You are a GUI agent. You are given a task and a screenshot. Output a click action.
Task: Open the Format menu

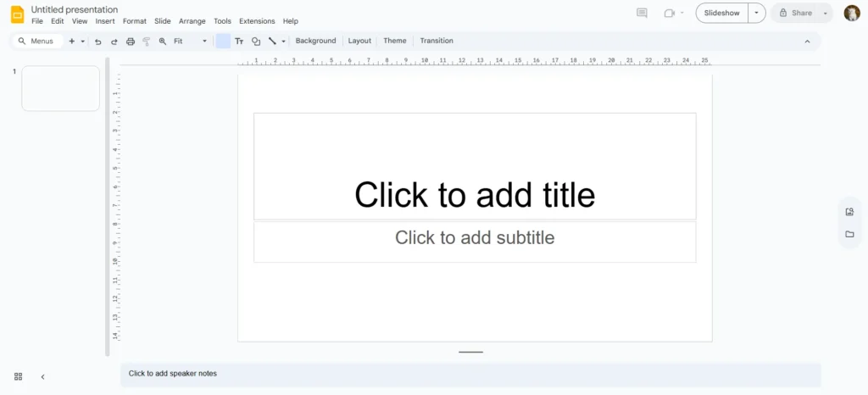tap(135, 21)
